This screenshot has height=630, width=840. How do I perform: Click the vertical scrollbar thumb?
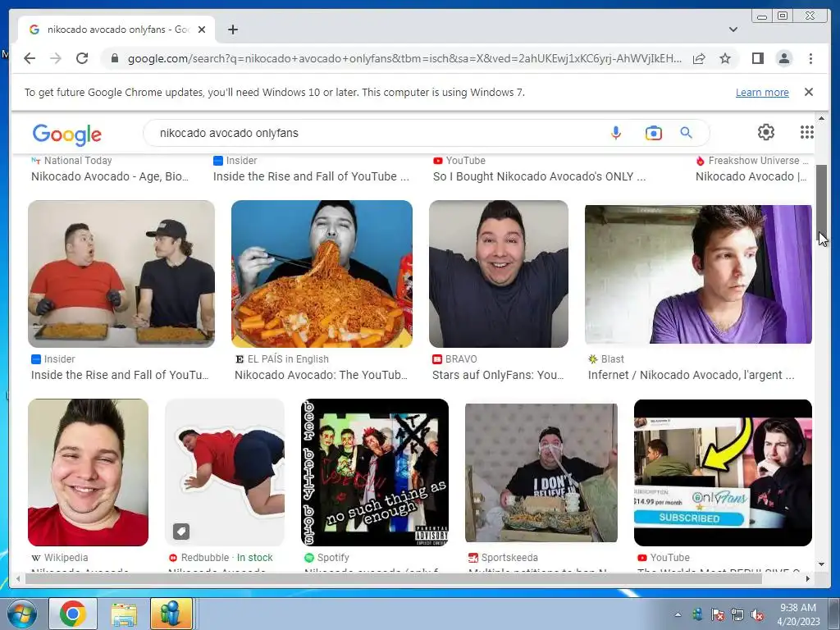click(x=821, y=203)
